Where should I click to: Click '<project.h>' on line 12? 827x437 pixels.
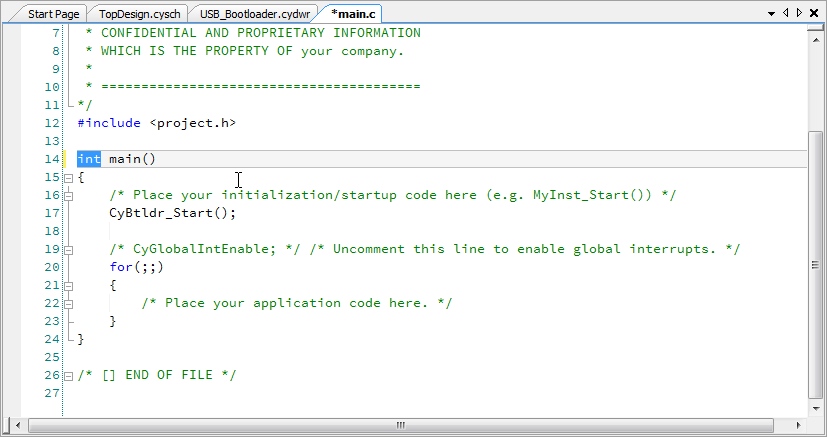(193, 123)
